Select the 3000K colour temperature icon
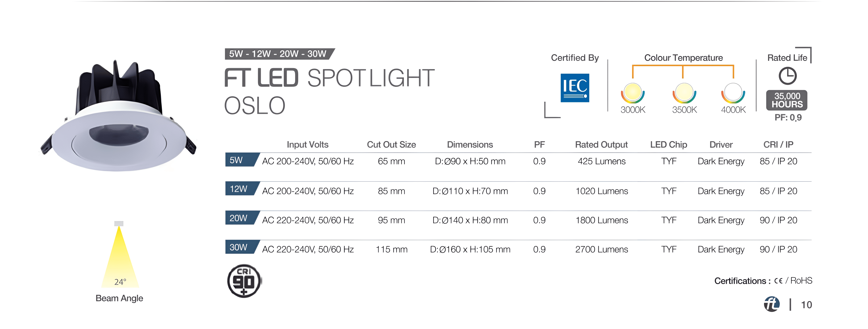The image size is (868, 329). click(x=633, y=93)
